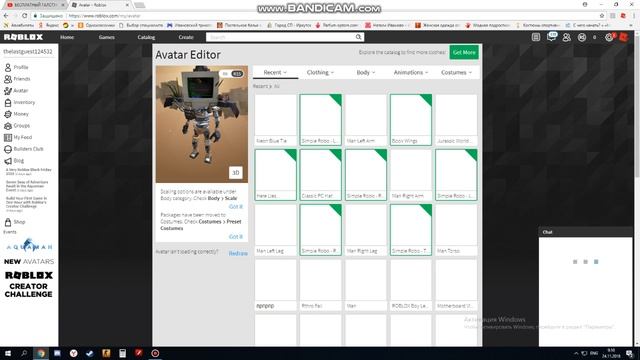Focus the Roblox search field
640x360 pixels.
280,37
